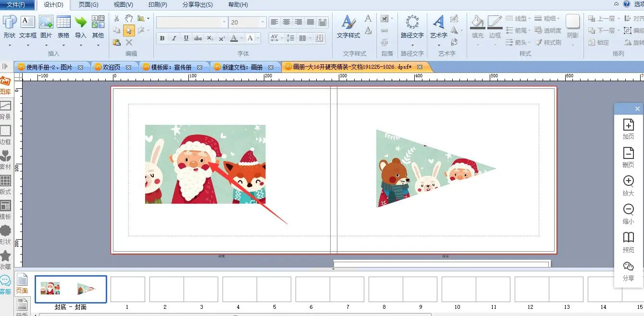Open the 背景 background sidebar panel
The image size is (644, 316).
(x=5, y=110)
